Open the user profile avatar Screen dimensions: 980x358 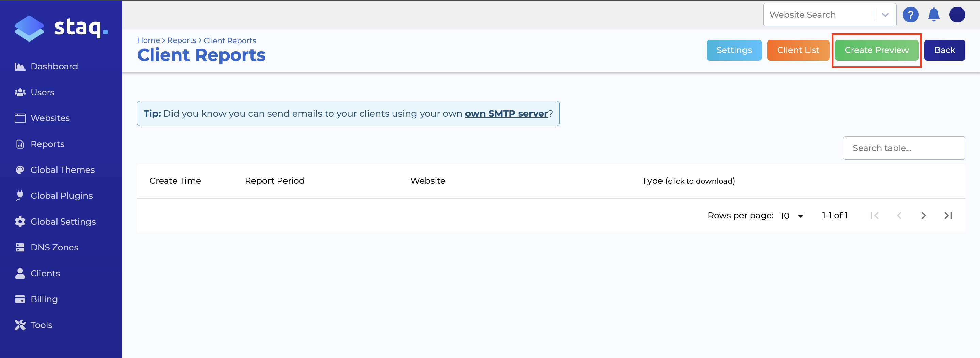pos(958,14)
